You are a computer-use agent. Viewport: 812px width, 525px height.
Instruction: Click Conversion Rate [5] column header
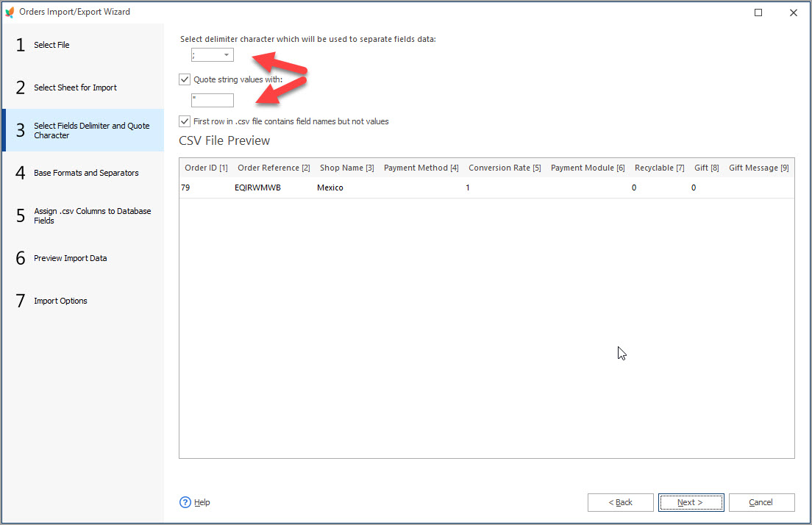(505, 168)
